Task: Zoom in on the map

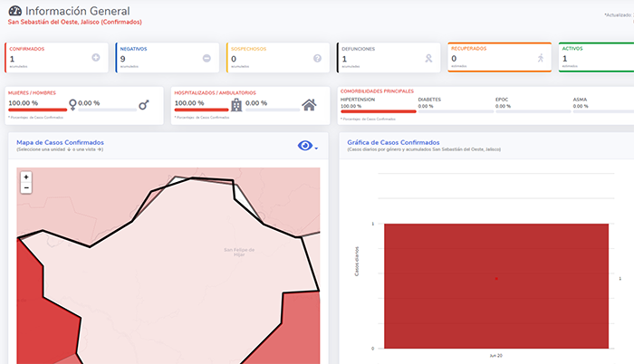Action: pyautogui.click(x=26, y=177)
